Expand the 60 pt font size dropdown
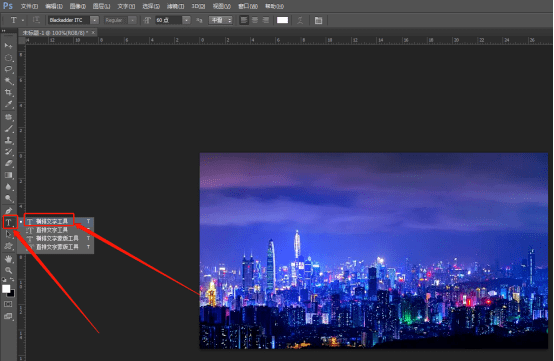 tap(187, 20)
